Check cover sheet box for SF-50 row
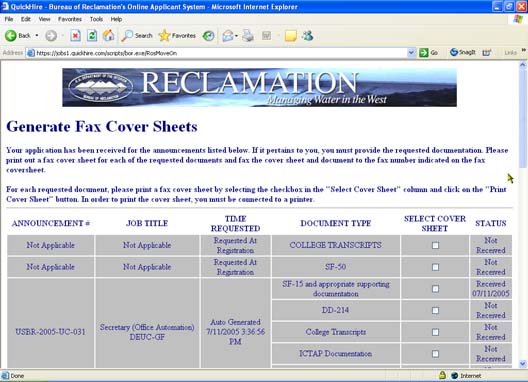The height and width of the screenshot is (382, 528). pyautogui.click(x=435, y=267)
